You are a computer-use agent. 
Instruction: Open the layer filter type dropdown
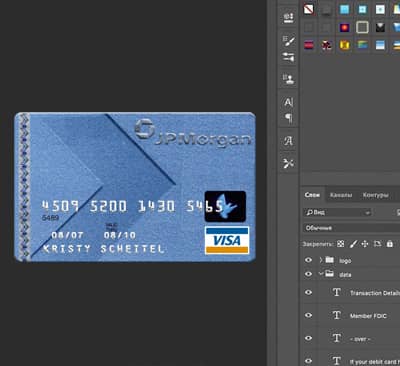[338, 212]
